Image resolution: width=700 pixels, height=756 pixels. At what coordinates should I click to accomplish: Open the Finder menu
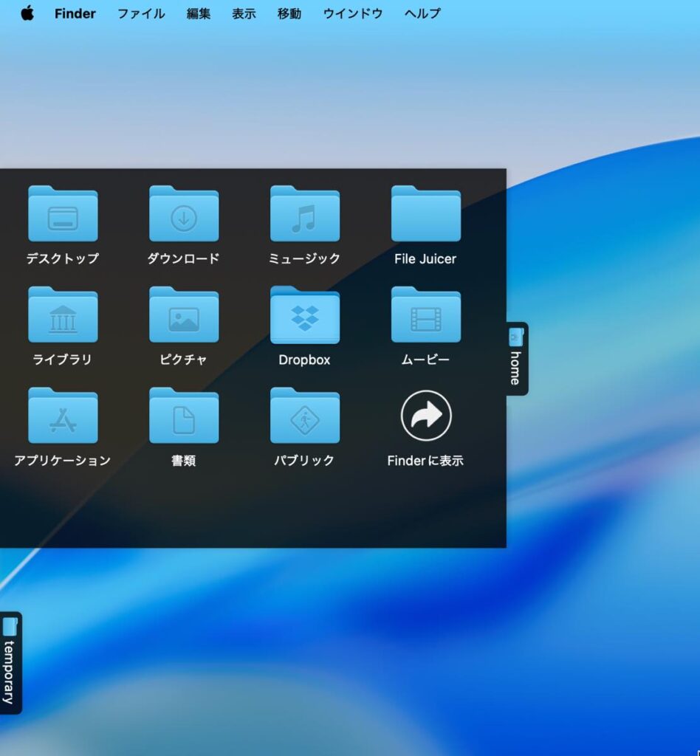(75, 13)
